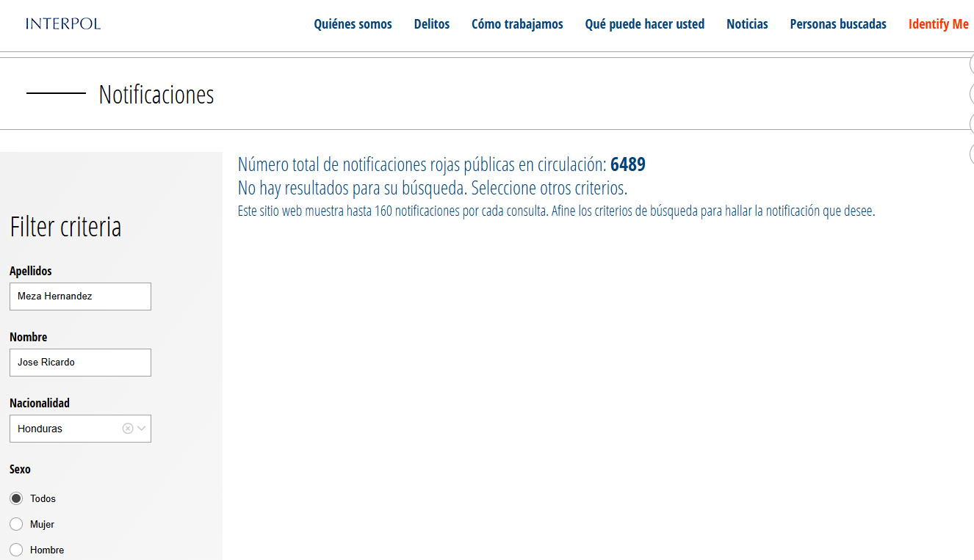974x560 pixels.
Task: Click the lowest partial circle button at right edge
Action: (971, 153)
